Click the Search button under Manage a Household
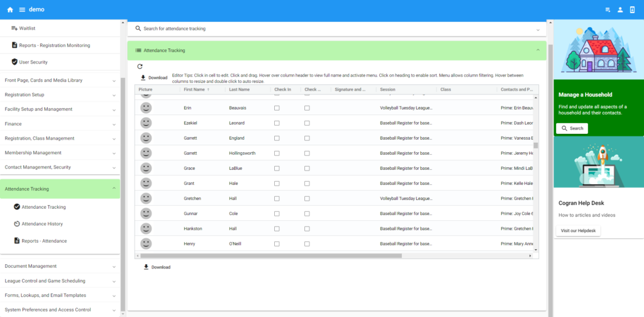 click(572, 128)
